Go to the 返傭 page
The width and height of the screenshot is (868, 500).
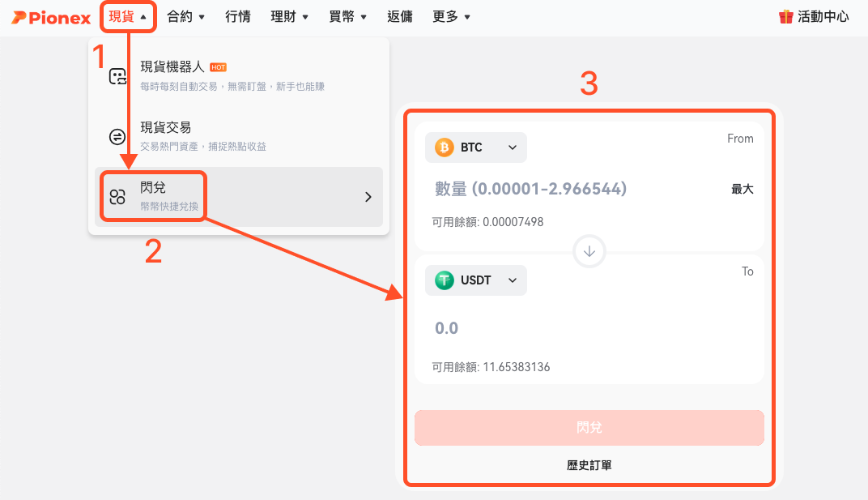tap(400, 17)
